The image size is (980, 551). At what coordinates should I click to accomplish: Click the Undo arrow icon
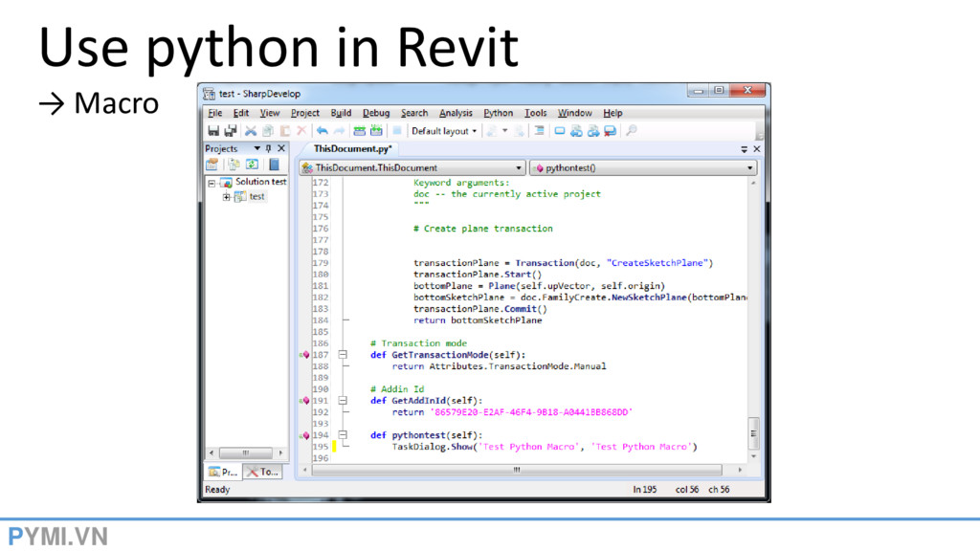point(322,130)
